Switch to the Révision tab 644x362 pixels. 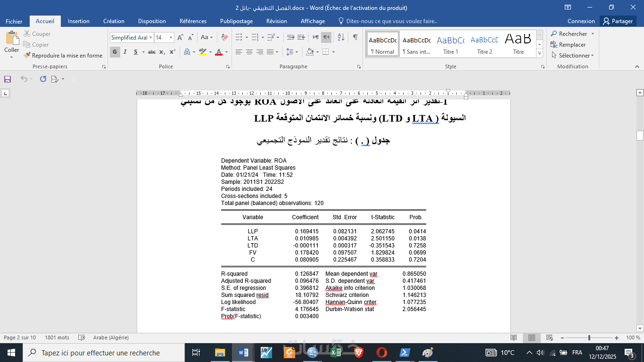(277, 21)
